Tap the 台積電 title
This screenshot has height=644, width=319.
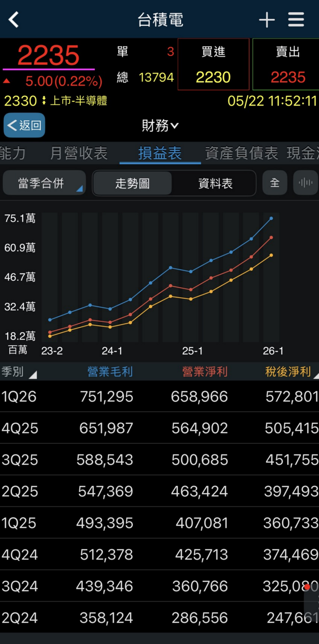[x=160, y=20]
